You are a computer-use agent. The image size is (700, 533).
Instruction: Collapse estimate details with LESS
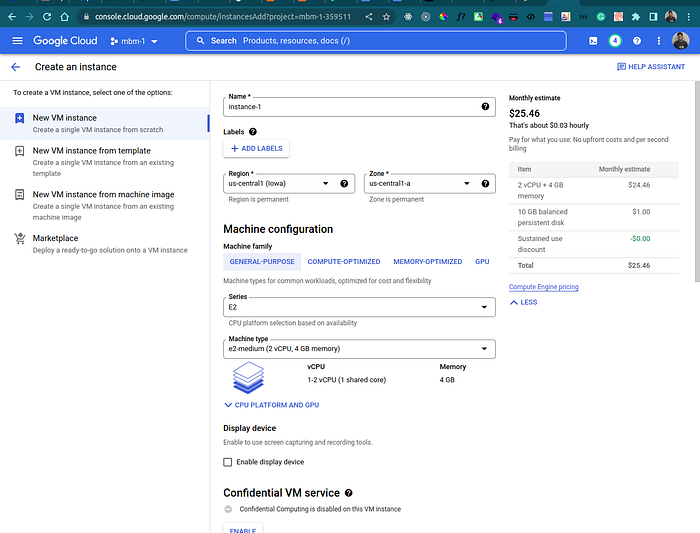(523, 302)
